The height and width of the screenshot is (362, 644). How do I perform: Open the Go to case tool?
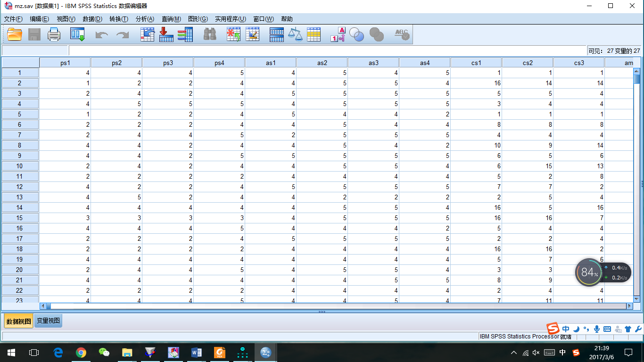tap(148, 34)
